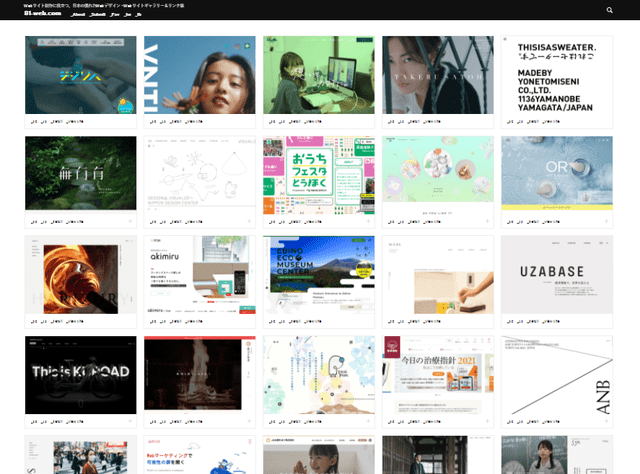Image resolution: width=640 pixels, height=474 pixels.
Task: Open the hand stamping card thumbnail
Action: [x=438, y=275]
